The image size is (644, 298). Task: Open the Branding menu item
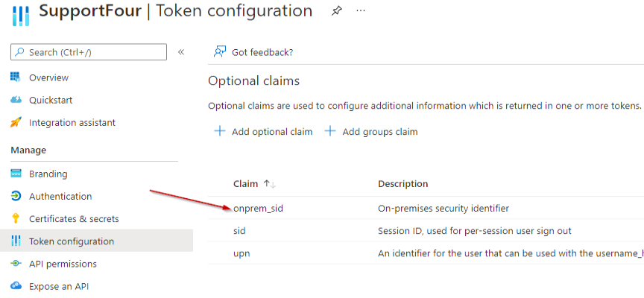point(48,174)
